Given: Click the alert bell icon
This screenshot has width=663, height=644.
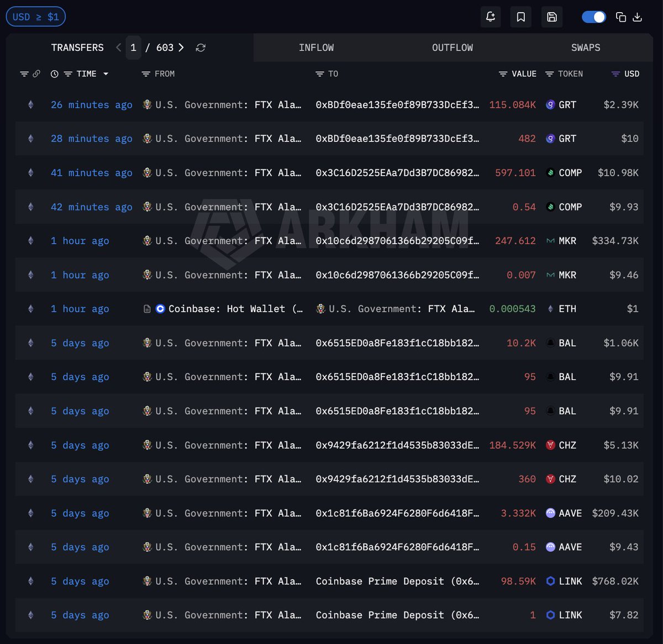Looking at the screenshot, I should (490, 17).
